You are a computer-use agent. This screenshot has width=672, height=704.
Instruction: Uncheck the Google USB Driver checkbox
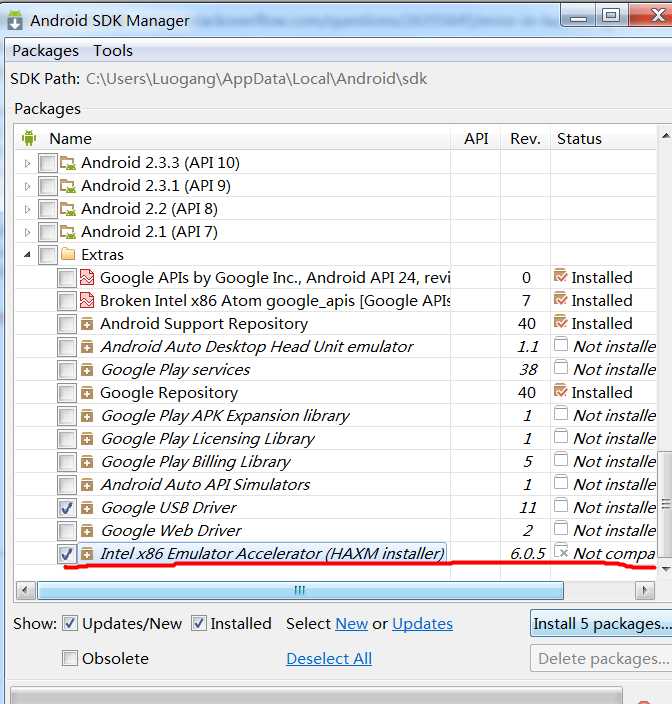point(66,508)
